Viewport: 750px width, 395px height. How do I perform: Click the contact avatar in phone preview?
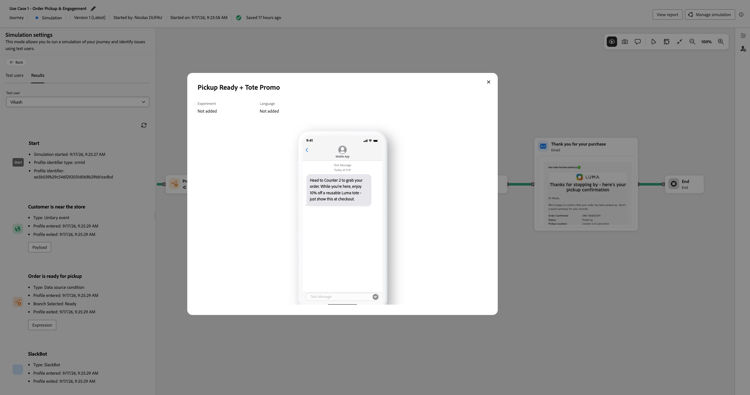[342, 150]
